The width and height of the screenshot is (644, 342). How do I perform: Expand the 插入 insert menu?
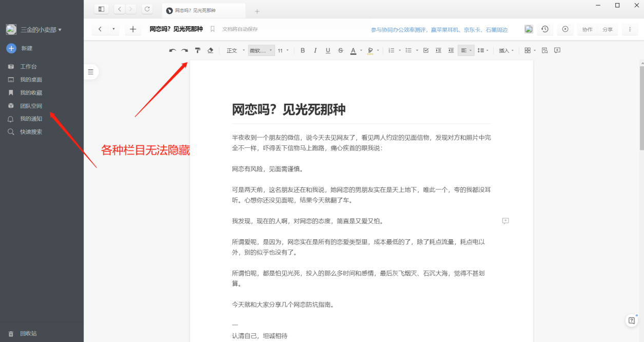(506, 50)
